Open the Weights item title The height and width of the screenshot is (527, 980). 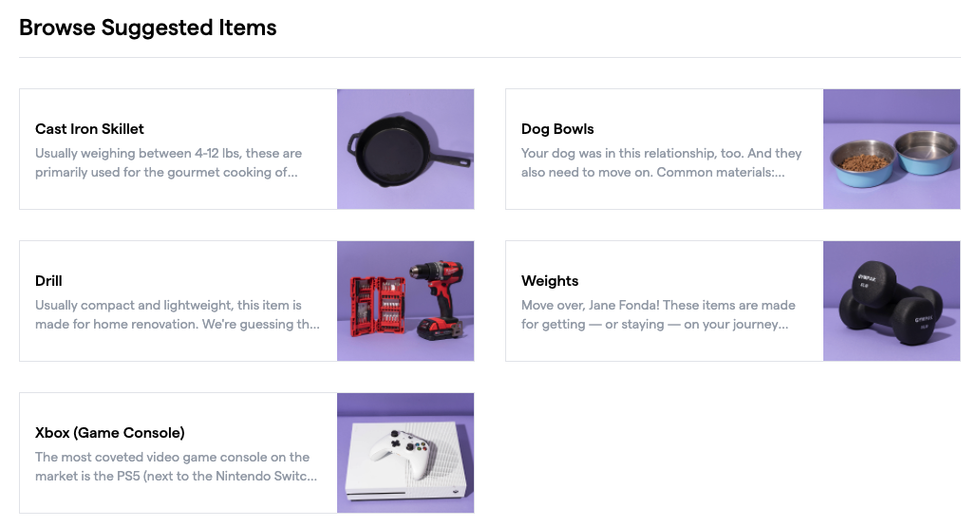[550, 281]
